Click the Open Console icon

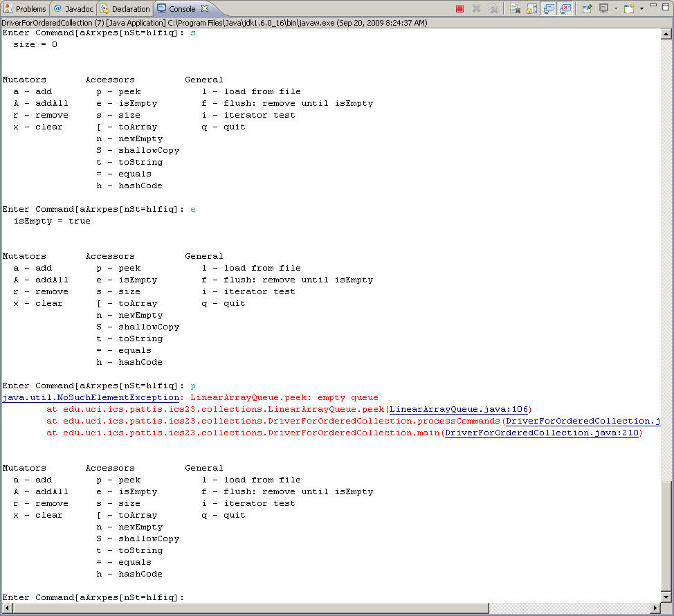coord(629,9)
